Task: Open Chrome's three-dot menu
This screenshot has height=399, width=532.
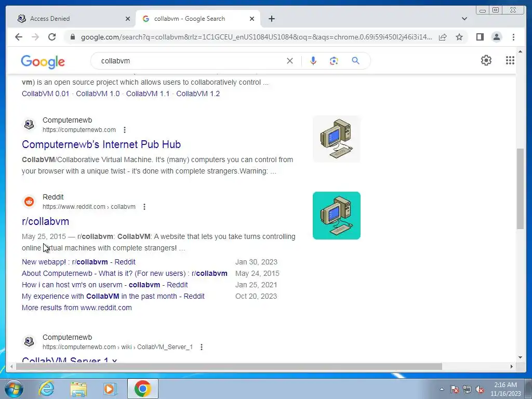Action: [513, 37]
